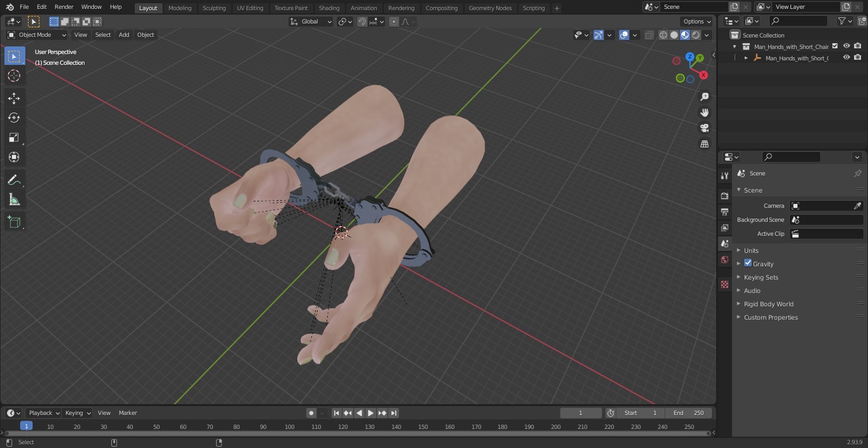The image size is (868, 448).
Task: Select the Cursor tool in the toolbar
Action: point(14,76)
